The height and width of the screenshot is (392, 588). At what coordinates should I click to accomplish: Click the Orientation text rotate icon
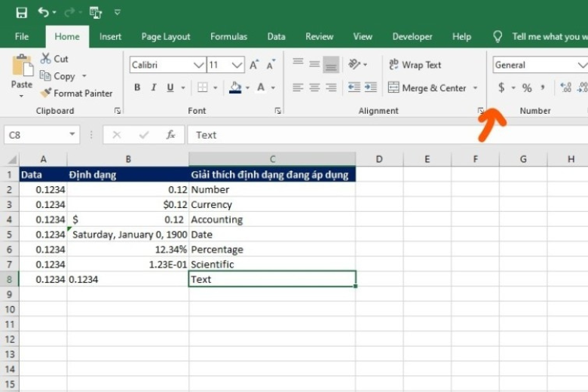(354, 64)
